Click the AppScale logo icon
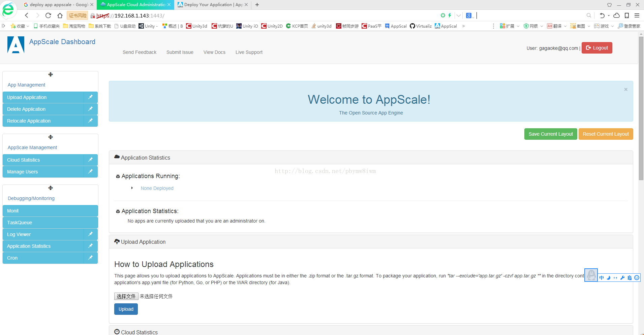 (16, 45)
